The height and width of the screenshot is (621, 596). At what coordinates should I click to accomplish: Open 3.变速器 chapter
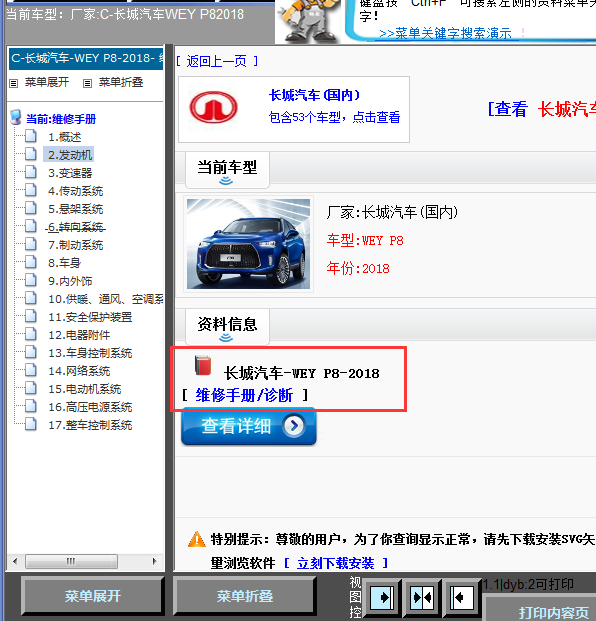[x=70, y=173]
